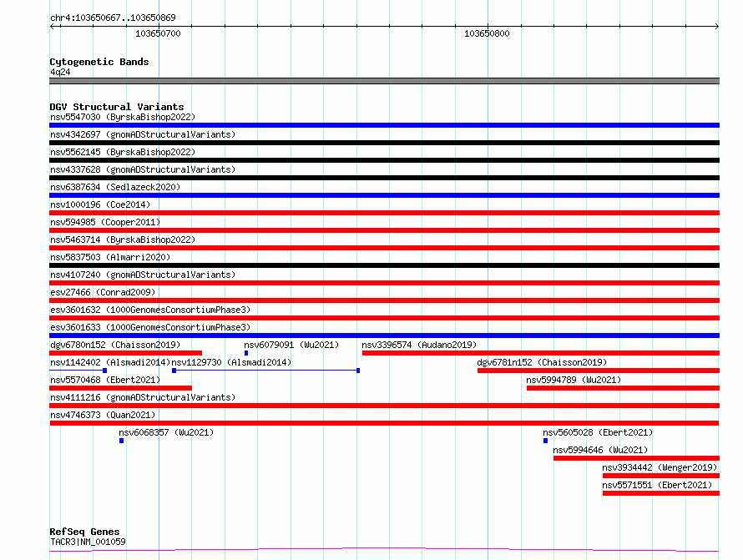Viewport: 743px width, 560px height.
Task: Click the nsv5837503 (Almarri2020) label
Action: pyautogui.click(x=110, y=257)
